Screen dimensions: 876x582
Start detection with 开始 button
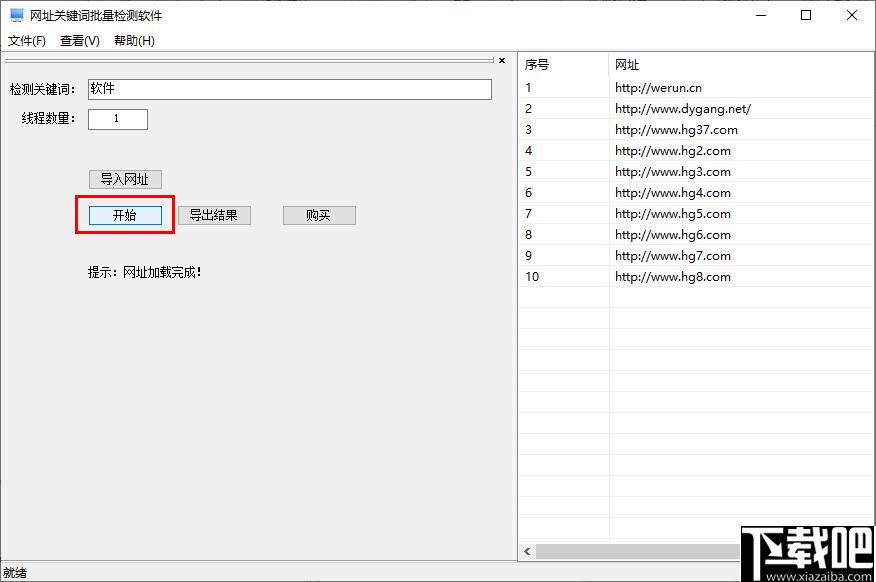pyautogui.click(x=125, y=215)
